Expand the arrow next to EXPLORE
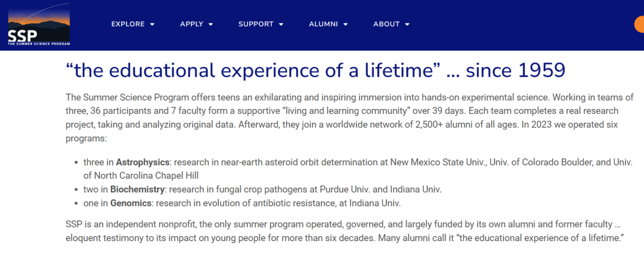This screenshot has height=265, width=644. click(x=153, y=24)
